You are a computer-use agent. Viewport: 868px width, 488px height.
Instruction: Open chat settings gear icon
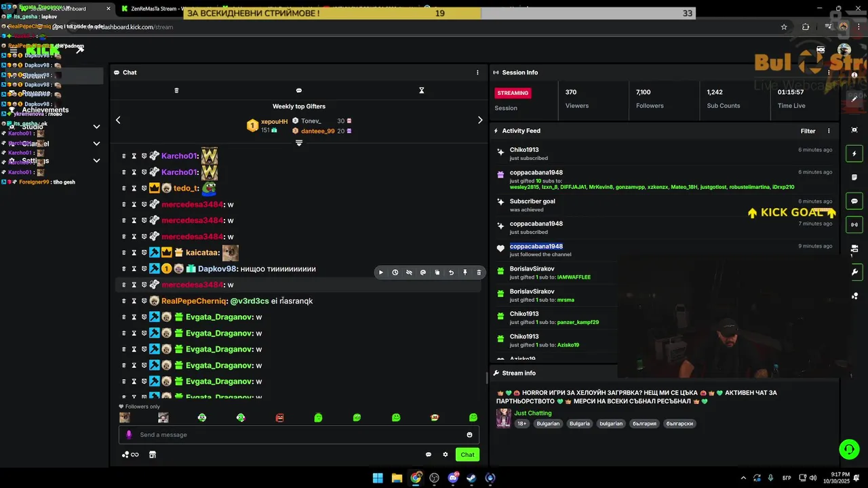point(446,455)
